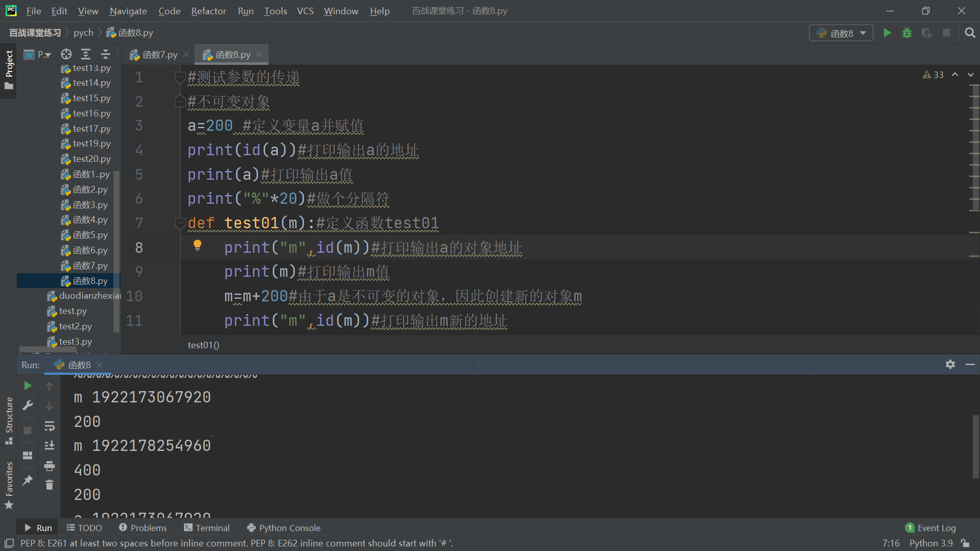
Task: Open the VCS menu
Action: click(x=305, y=11)
